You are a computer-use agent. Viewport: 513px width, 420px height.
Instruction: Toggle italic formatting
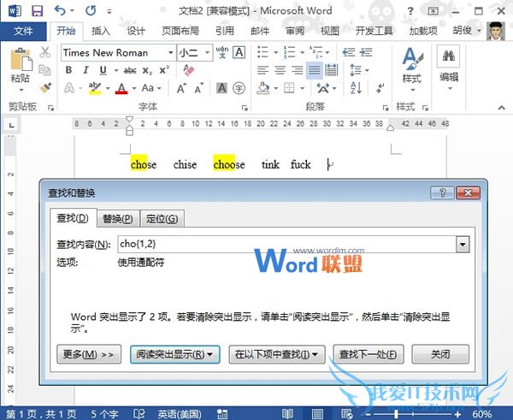coord(85,70)
